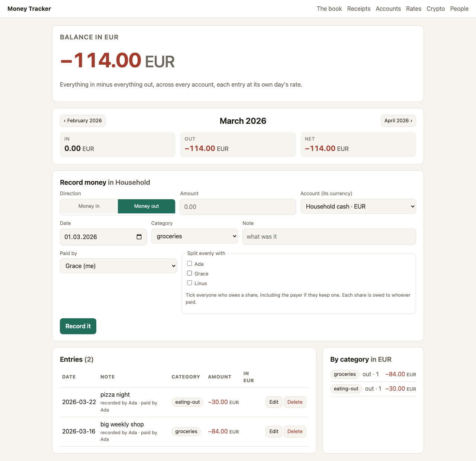Tick the Grace split checkbox
The image size is (476, 461).
[189, 273]
